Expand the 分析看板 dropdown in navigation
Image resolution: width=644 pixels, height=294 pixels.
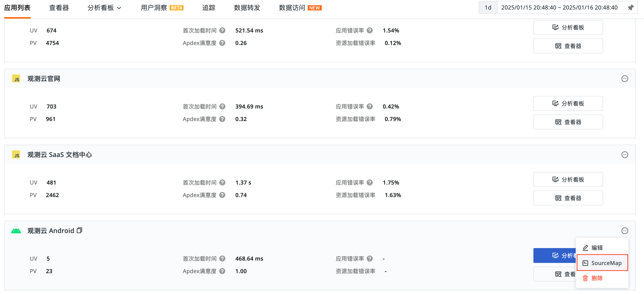[x=104, y=8]
